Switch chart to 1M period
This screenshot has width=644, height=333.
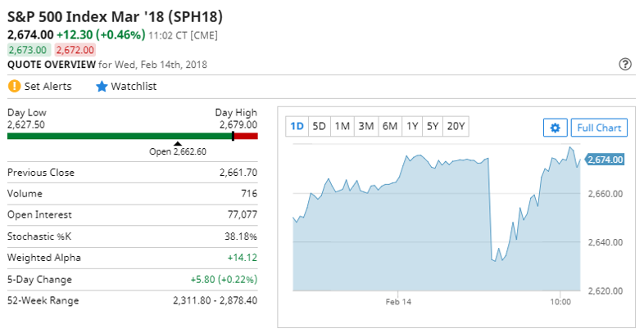342,126
